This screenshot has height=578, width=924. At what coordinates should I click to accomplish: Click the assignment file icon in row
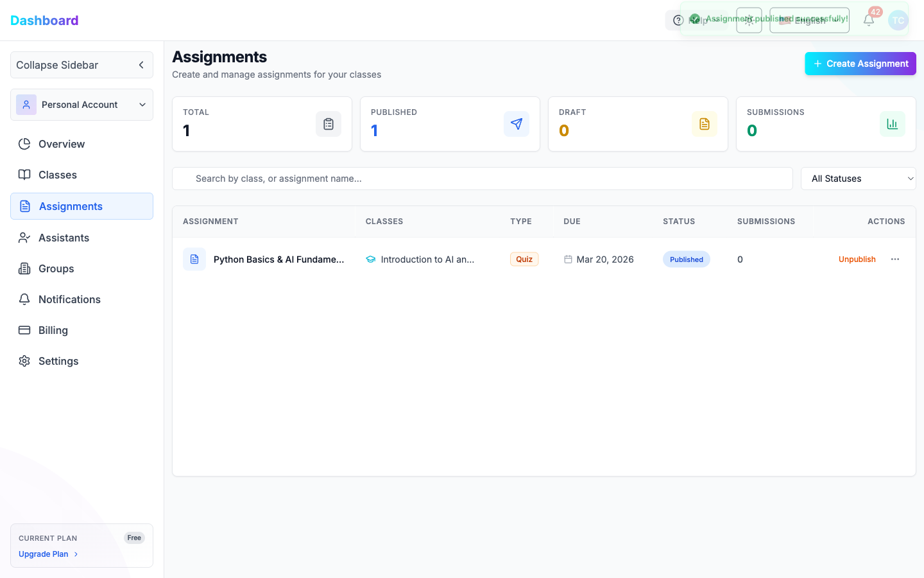pyautogui.click(x=194, y=259)
